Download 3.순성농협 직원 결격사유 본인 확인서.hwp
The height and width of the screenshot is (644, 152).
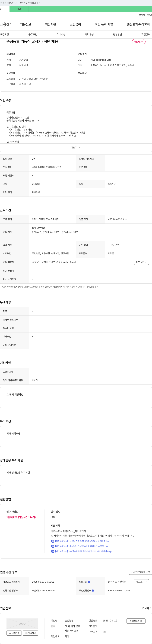pos(83,551)
